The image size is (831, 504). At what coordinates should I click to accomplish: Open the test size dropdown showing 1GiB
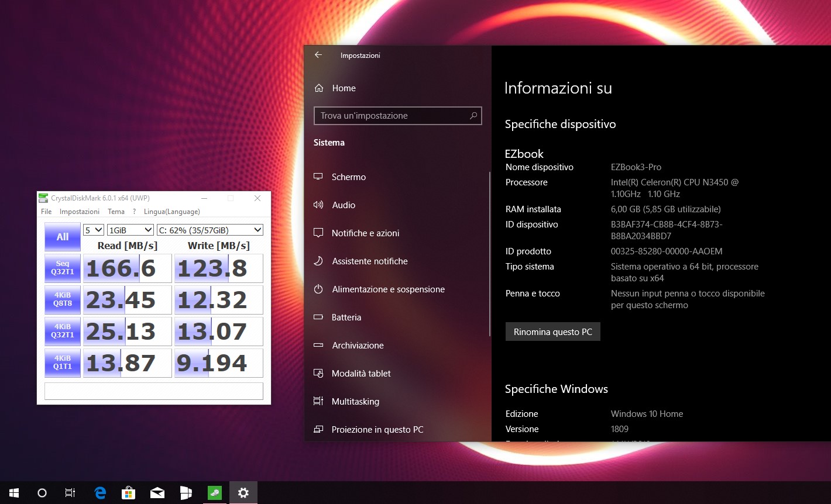130,230
